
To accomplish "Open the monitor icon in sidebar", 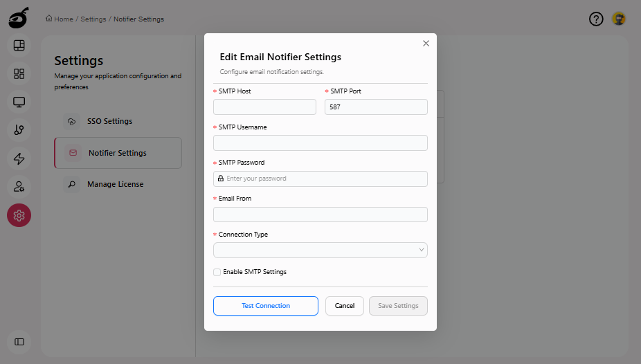I will click(19, 102).
